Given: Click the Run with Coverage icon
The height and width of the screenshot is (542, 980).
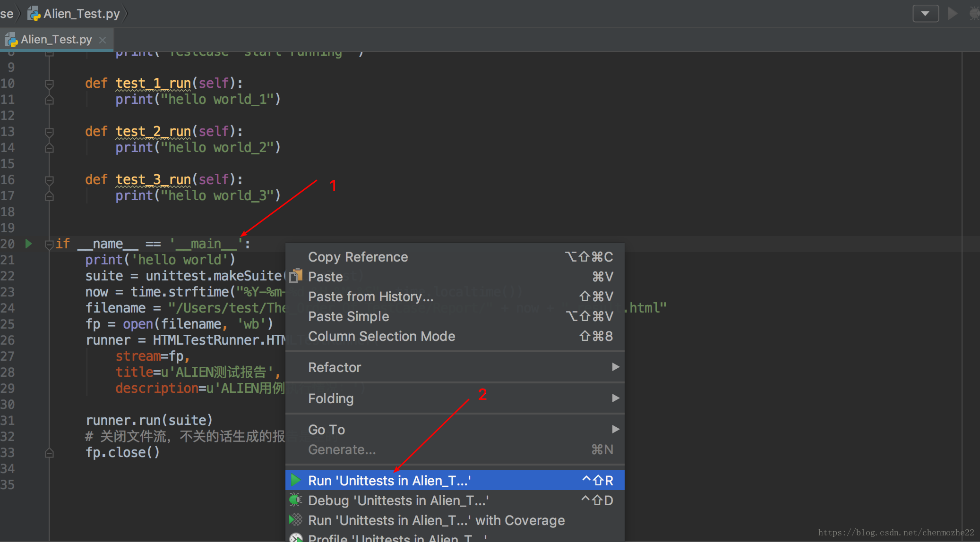Looking at the screenshot, I should click(296, 520).
